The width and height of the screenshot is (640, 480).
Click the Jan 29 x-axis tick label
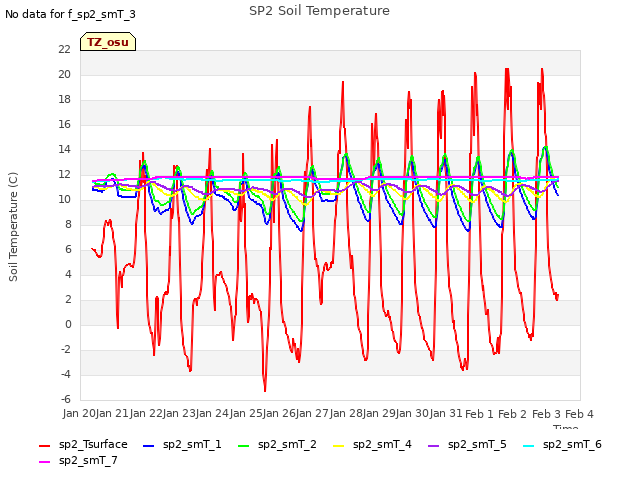pos(380,413)
